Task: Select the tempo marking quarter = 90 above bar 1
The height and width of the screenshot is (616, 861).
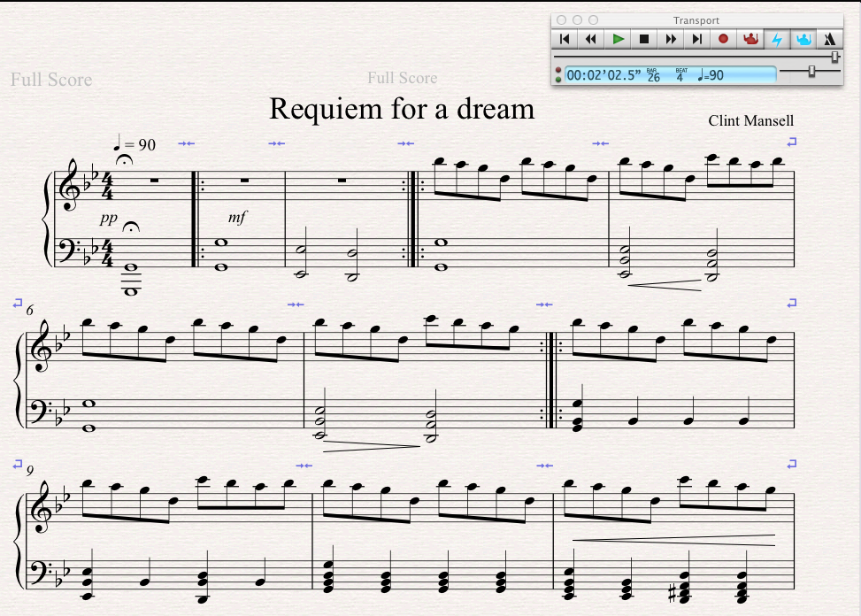Action: point(135,144)
